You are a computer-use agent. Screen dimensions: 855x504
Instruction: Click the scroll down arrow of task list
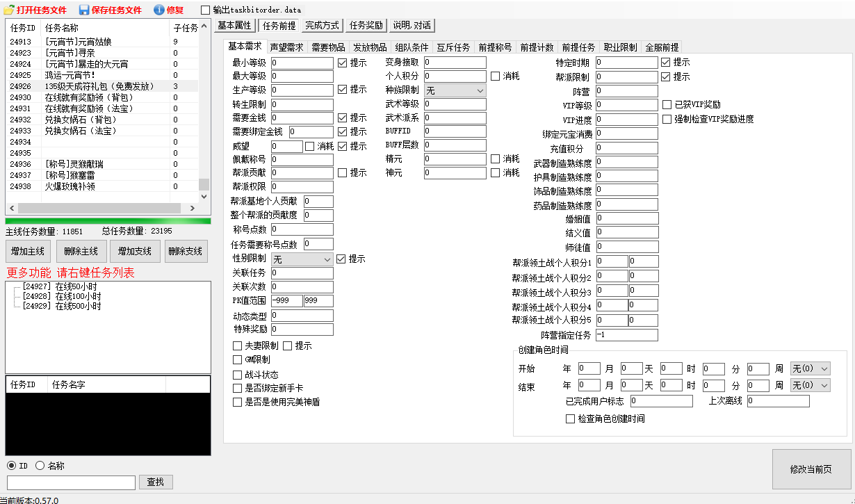coord(204,197)
